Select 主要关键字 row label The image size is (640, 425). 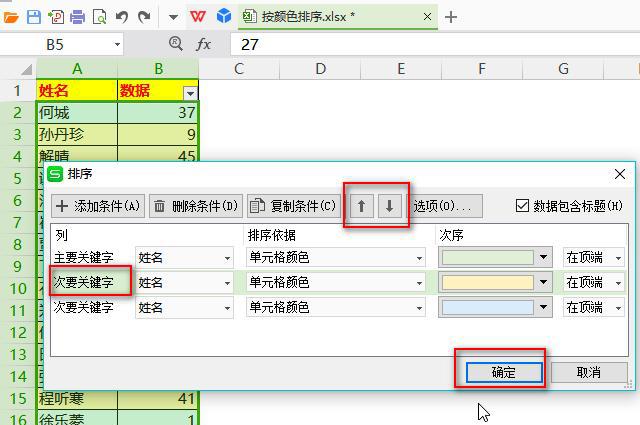84,258
